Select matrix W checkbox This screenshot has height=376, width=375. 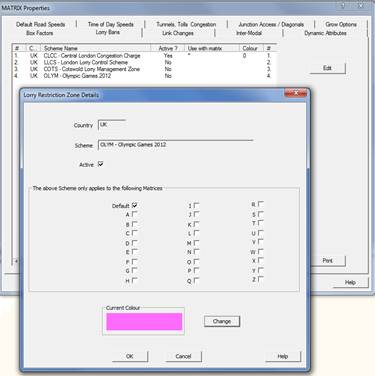pos(261,252)
